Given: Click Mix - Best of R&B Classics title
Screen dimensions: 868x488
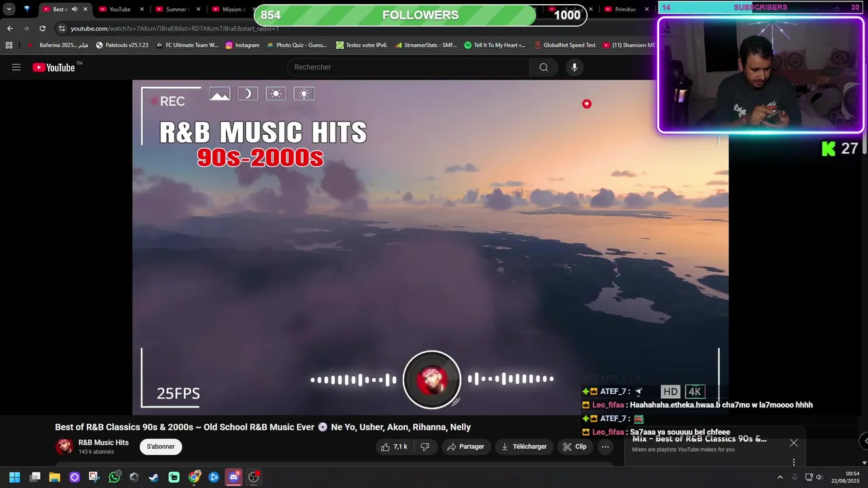Looking at the screenshot, I should 699,439.
